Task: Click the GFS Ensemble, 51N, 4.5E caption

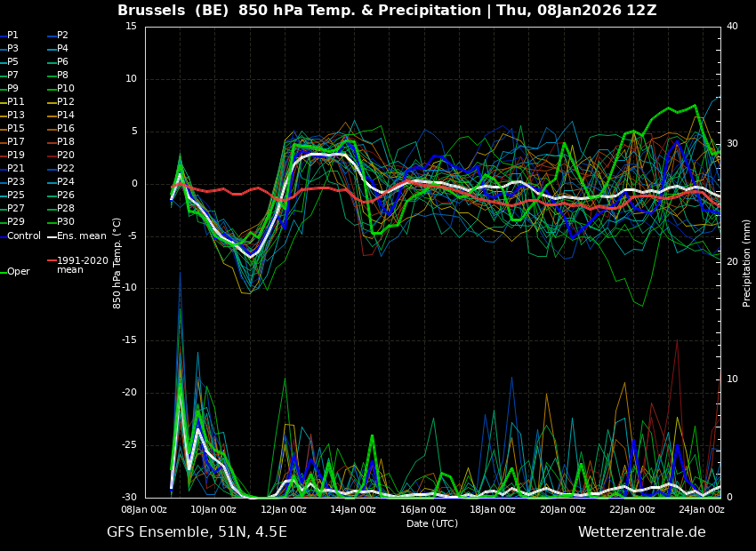Action: point(197,532)
